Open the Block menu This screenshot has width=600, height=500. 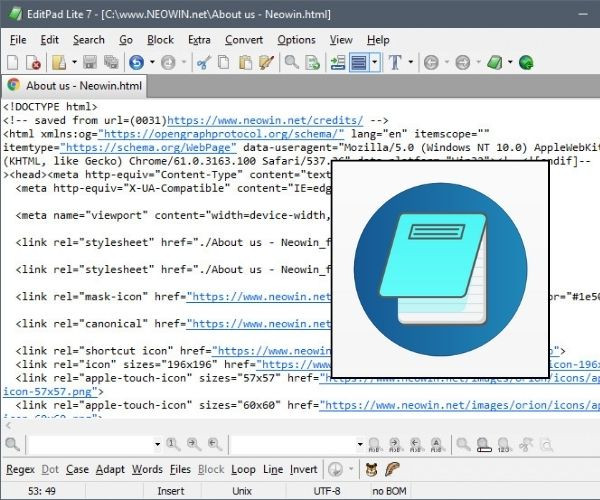click(160, 40)
